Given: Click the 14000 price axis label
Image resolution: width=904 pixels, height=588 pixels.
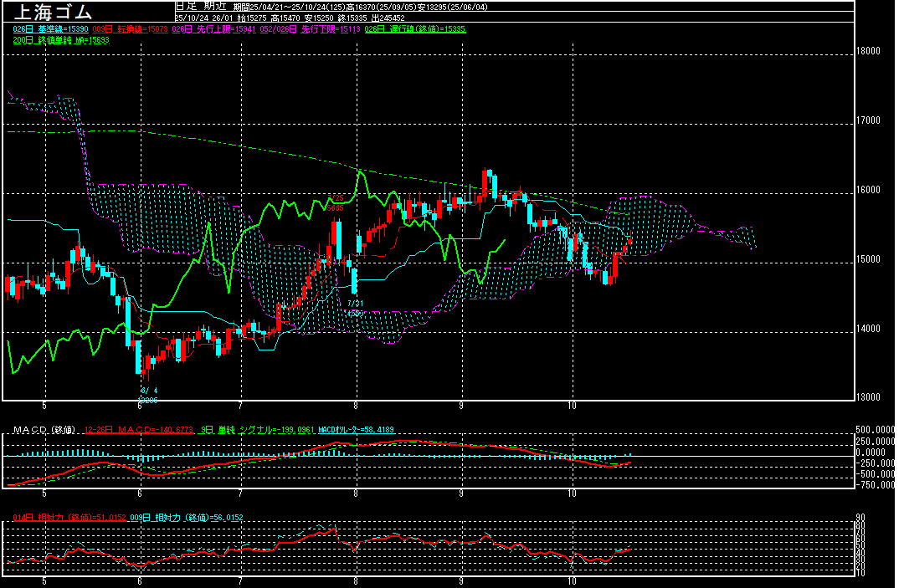Looking at the screenshot, I should [x=869, y=329].
